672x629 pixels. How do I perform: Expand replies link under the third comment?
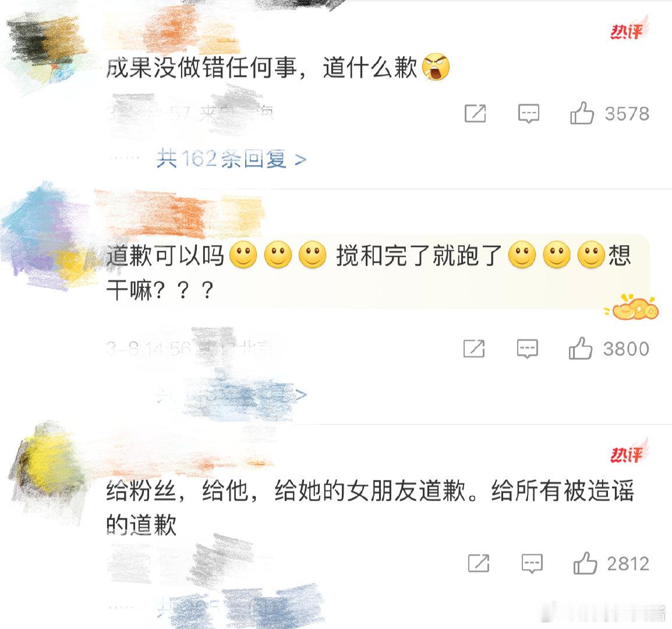click(231, 608)
